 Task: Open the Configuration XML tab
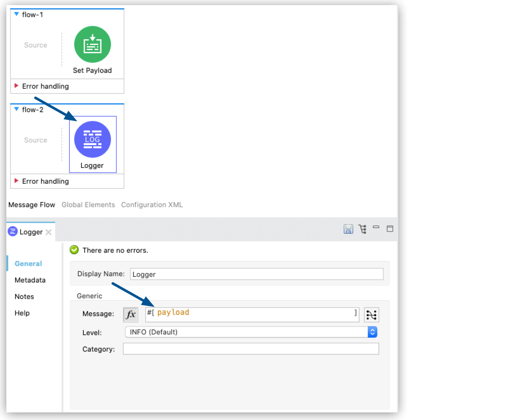pos(152,205)
